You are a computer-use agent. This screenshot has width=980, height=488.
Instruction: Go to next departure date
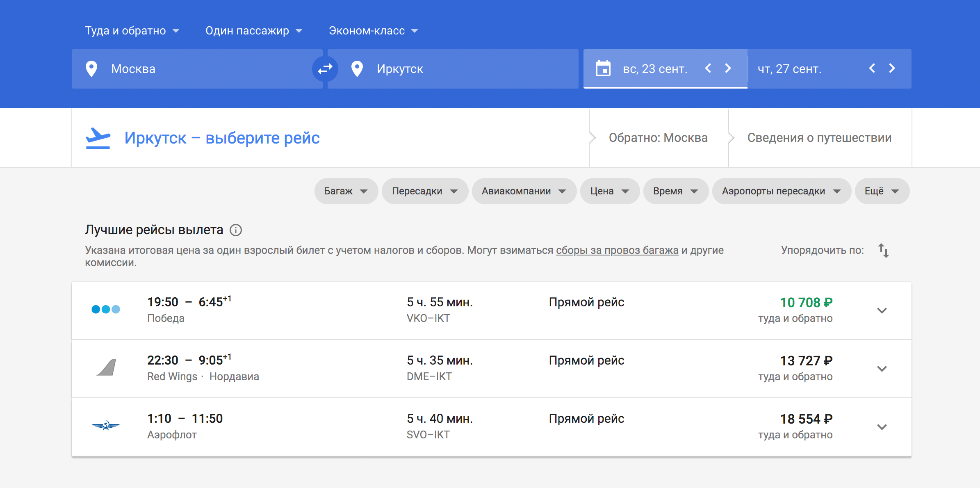coord(728,68)
